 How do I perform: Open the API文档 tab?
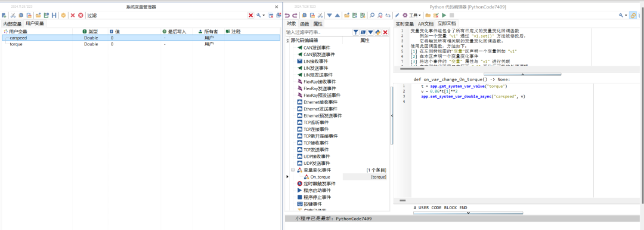coord(426,23)
